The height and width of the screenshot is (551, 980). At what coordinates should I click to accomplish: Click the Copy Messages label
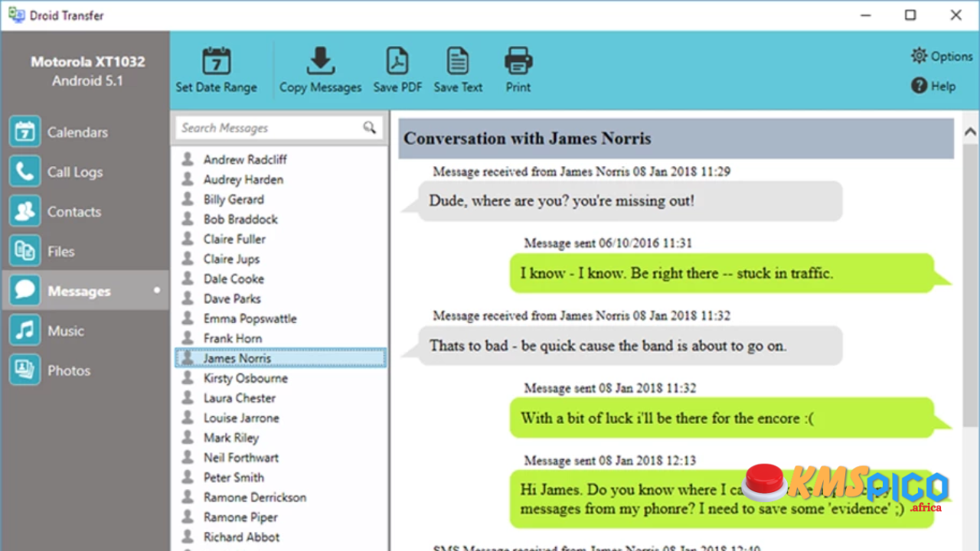pos(320,87)
